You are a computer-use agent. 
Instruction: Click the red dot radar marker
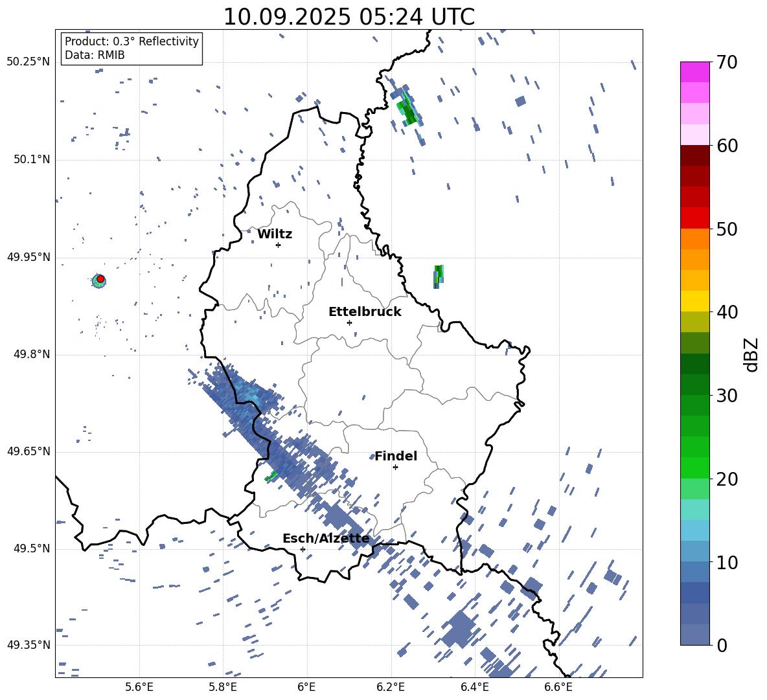[100, 279]
